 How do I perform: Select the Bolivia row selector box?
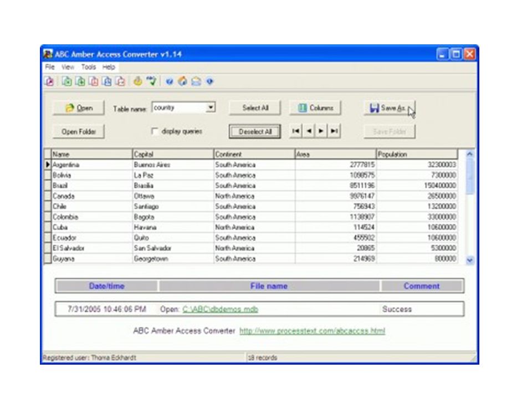tap(48, 175)
